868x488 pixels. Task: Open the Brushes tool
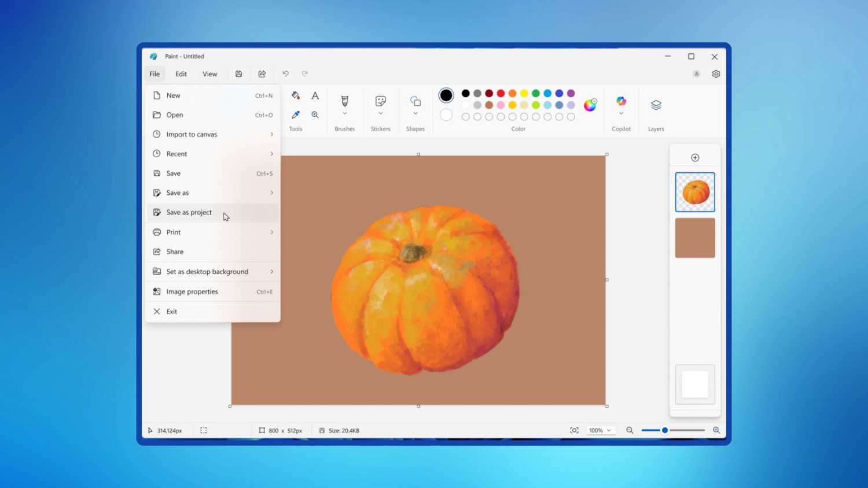coord(345,101)
